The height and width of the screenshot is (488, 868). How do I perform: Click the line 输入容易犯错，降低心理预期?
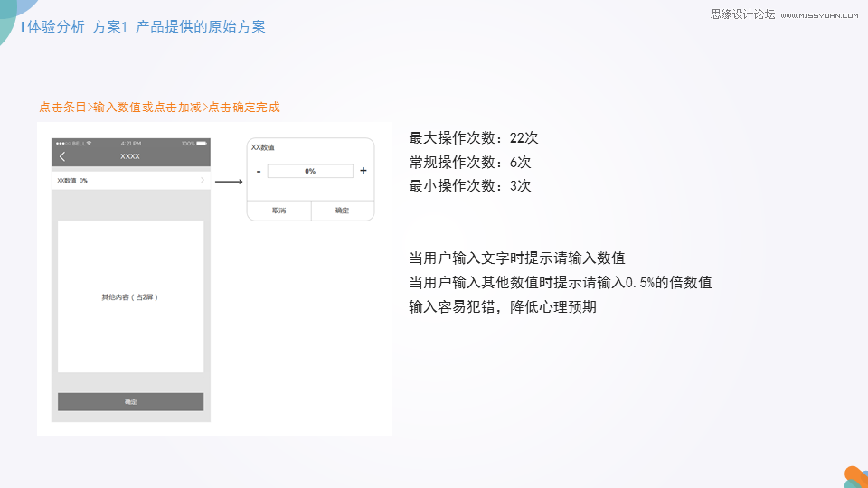point(503,306)
